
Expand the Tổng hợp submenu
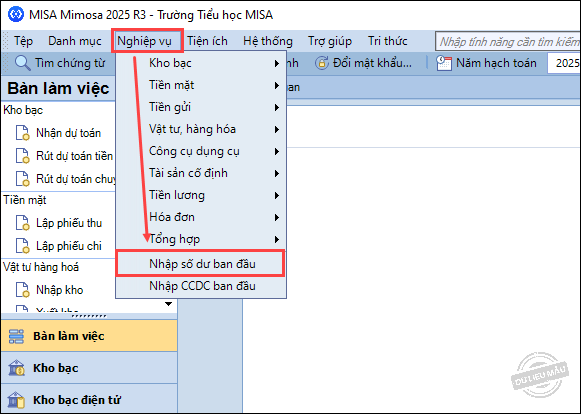click(201, 239)
